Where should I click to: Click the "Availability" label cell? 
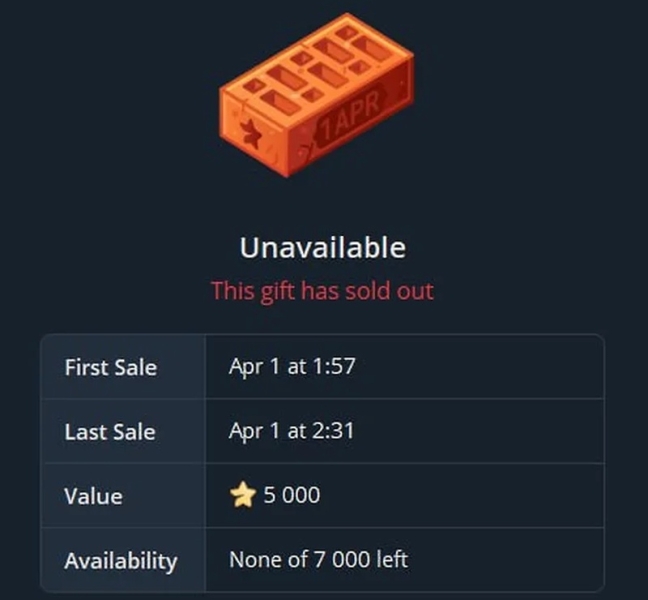tap(121, 560)
